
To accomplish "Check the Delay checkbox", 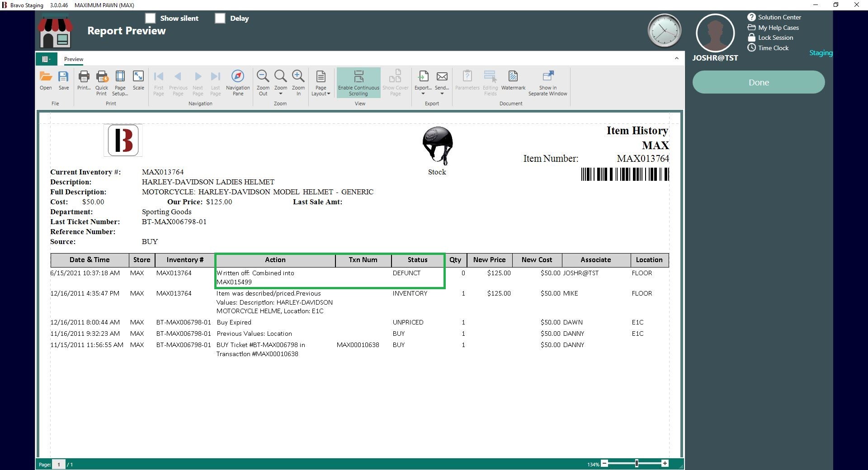I will 220,18.
